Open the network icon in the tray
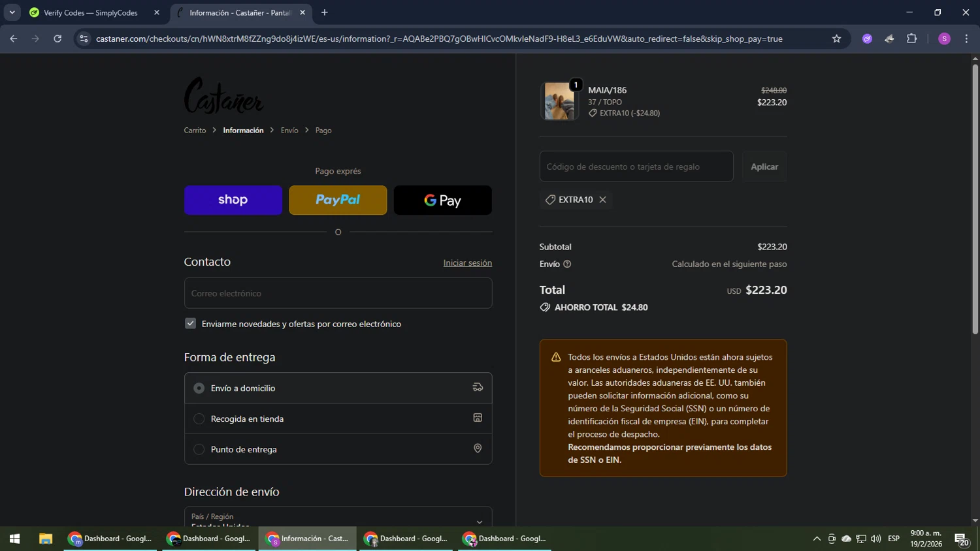This screenshot has height=551, width=980. pos(861,539)
